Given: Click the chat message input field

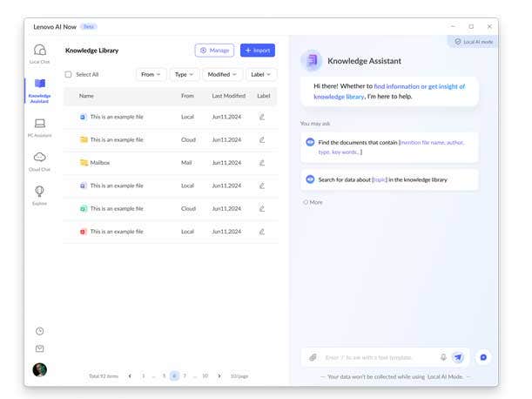Looking at the screenshot, I should pos(379,357).
